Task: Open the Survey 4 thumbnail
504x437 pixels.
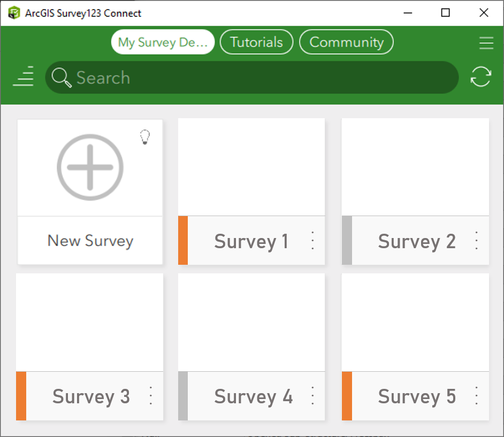Action: pyautogui.click(x=251, y=323)
